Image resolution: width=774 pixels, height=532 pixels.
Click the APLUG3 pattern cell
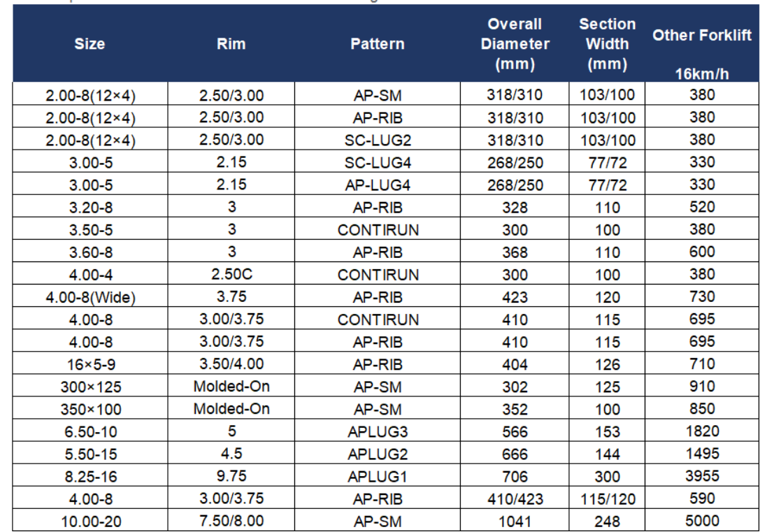tap(378, 431)
